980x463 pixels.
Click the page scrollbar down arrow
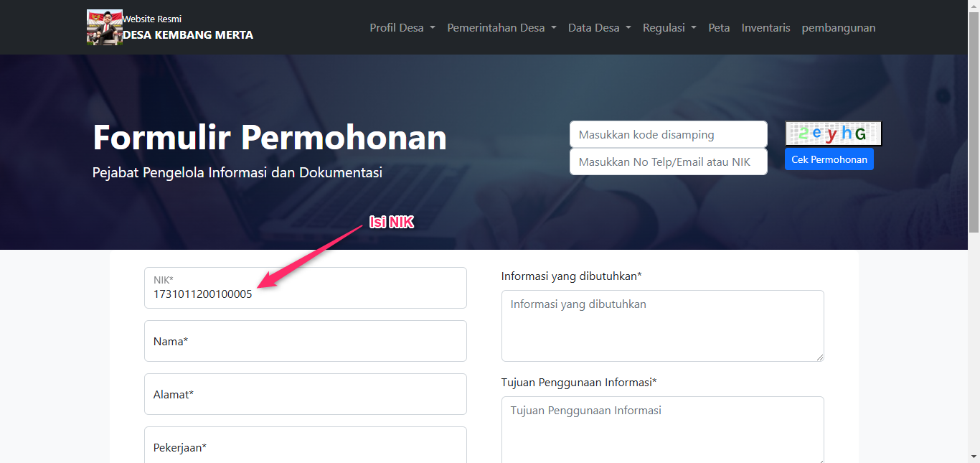[x=974, y=457]
